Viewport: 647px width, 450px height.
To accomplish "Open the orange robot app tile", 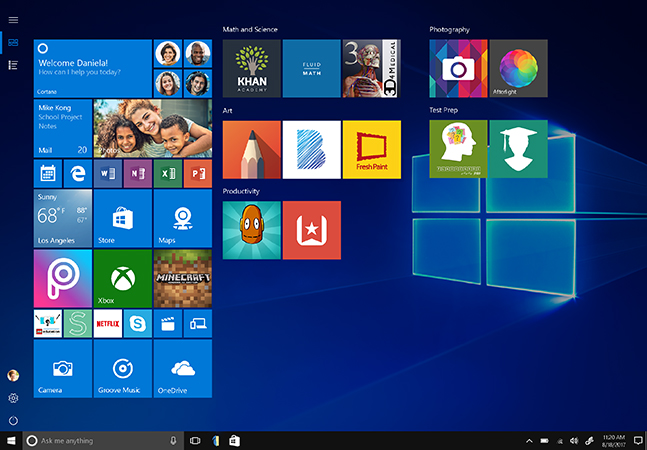I will coord(252,230).
